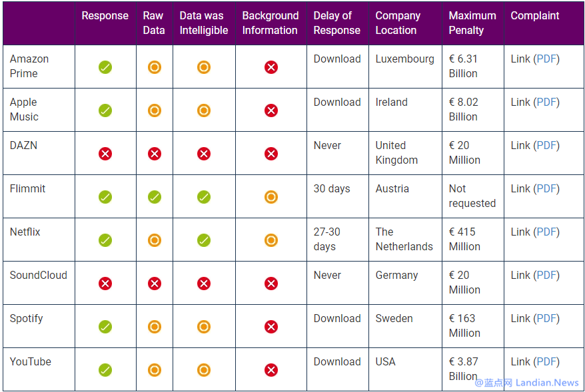Click the red X in DAZN Response cell

pos(105,154)
